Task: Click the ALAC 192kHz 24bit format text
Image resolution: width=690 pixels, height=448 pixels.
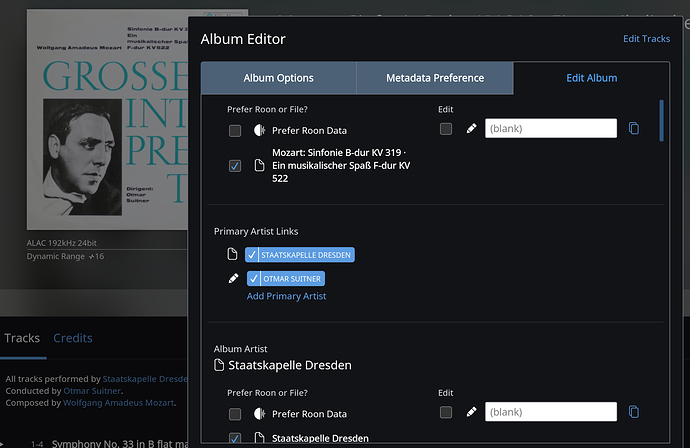Action: (x=62, y=243)
